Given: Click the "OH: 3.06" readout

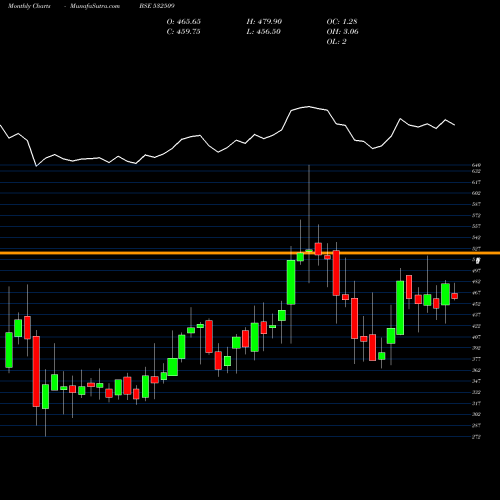Looking at the screenshot, I should coord(342,32).
